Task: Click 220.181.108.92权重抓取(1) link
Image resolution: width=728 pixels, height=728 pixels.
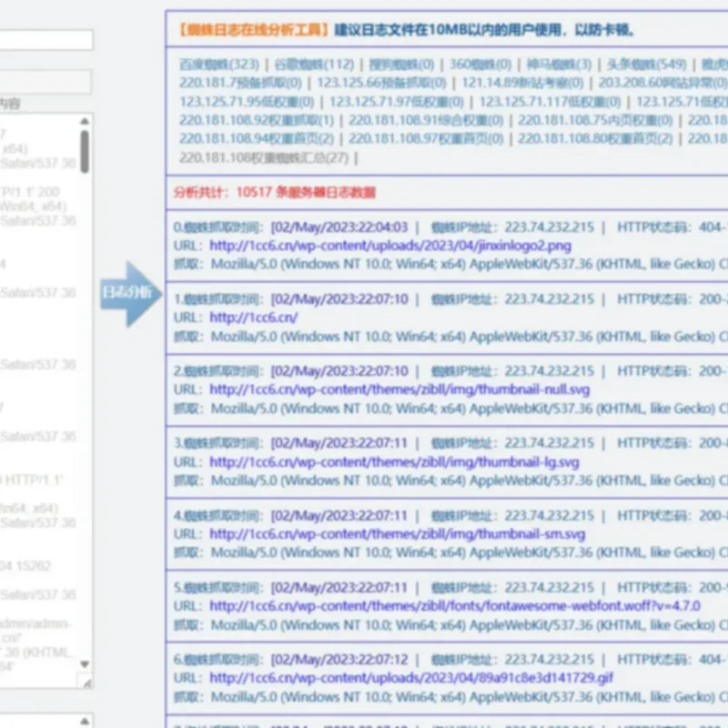Action: click(x=257, y=121)
